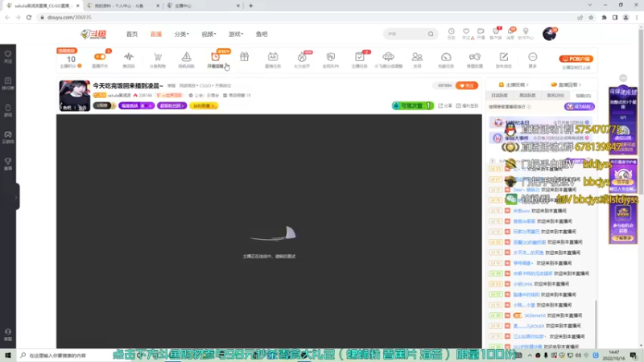Switch to the 贵宾 ranking tab
Viewport: 644px width, 362px height.
pyautogui.click(x=555, y=95)
